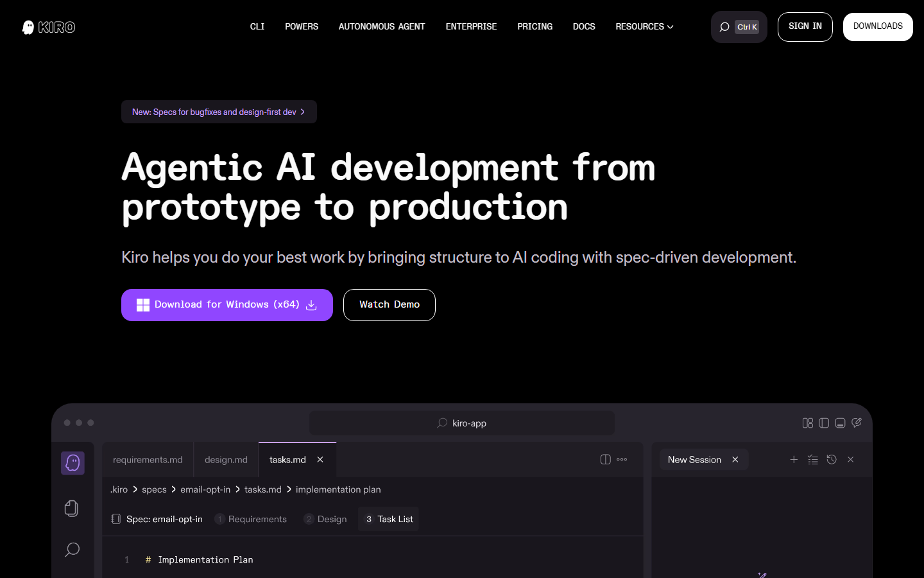Viewport: 924px width, 578px height.
Task: Open the ellipsis menu in the editor toolbar
Action: click(621, 459)
